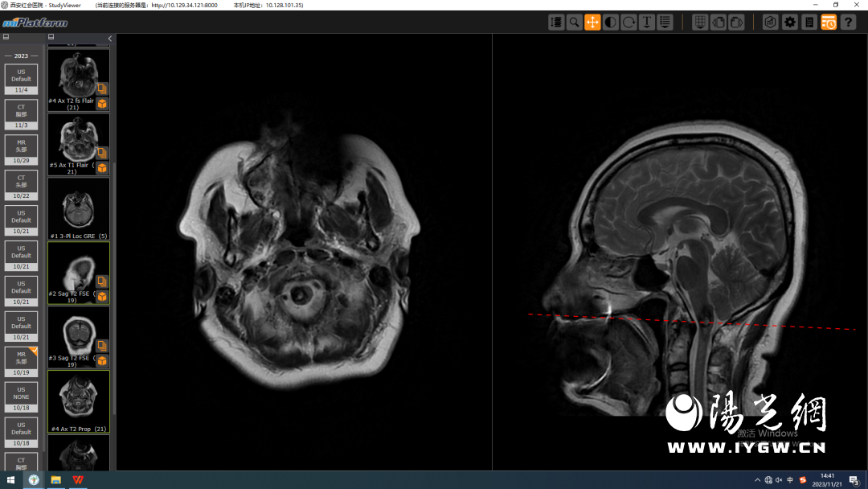The width and height of the screenshot is (868, 489).
Task: Click the rotate image tool
Action: [x=628, y=23]
